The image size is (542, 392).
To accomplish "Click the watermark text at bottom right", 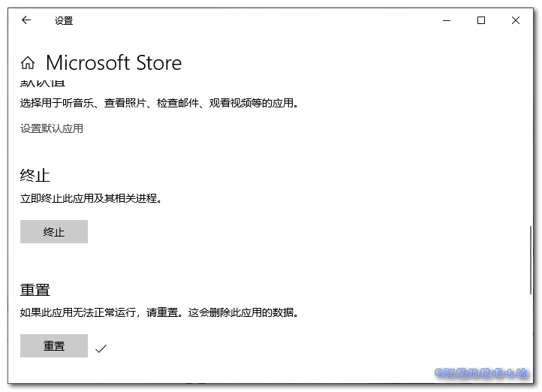I will click(x=482, y=372).
